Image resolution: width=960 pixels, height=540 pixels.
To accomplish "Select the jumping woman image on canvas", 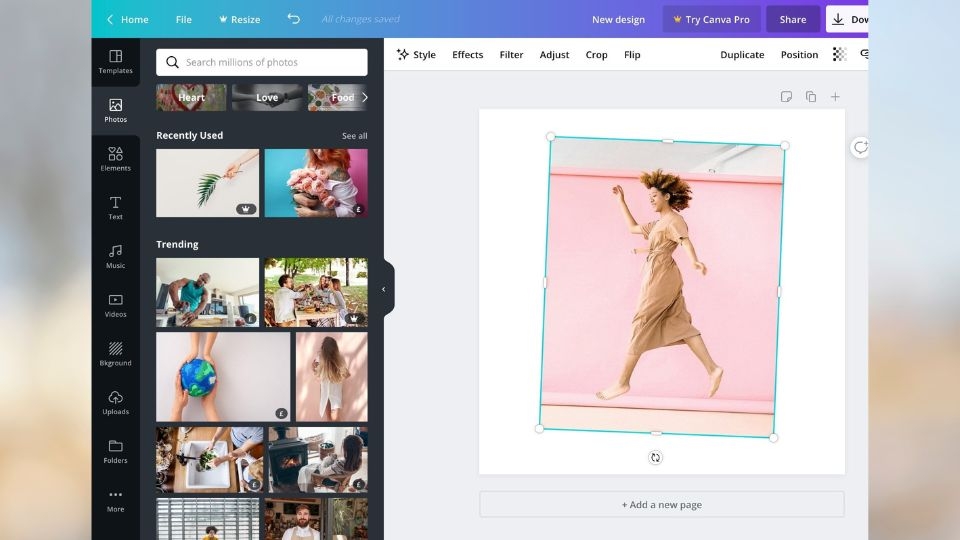I will 662,287.
